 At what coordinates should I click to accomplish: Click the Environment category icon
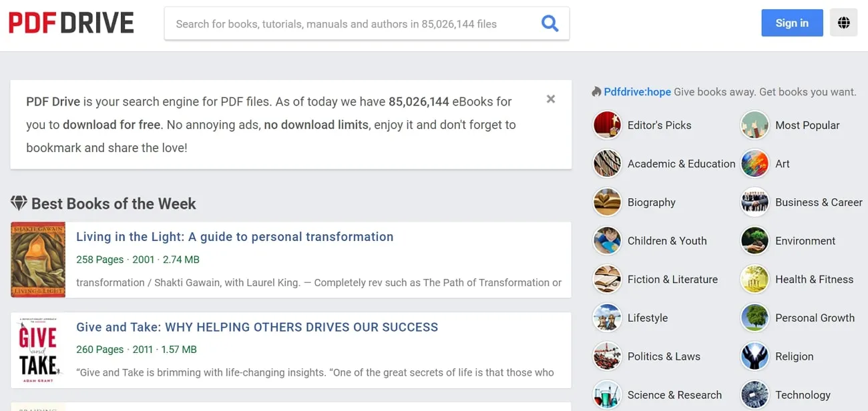754,241
